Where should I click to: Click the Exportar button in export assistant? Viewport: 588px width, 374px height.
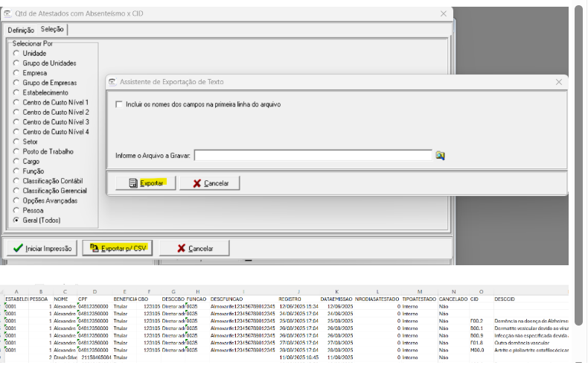click(x=146, y=183)
